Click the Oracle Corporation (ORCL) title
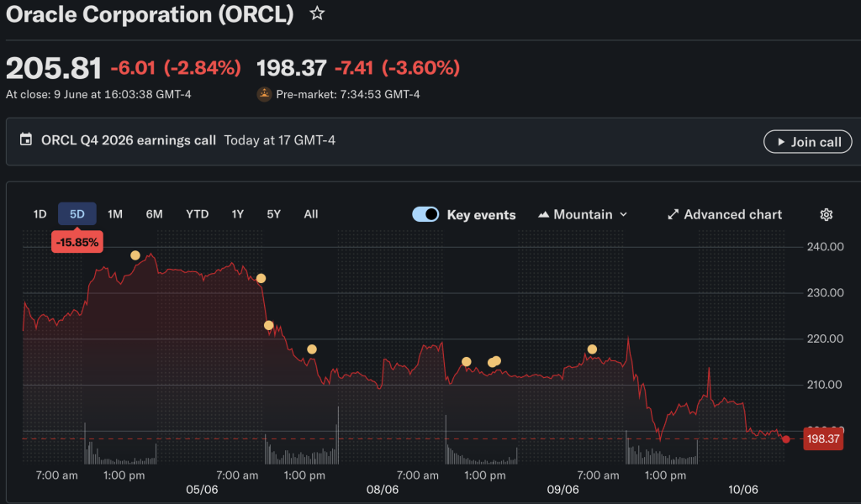861x504 pixels. click(150, 14)
